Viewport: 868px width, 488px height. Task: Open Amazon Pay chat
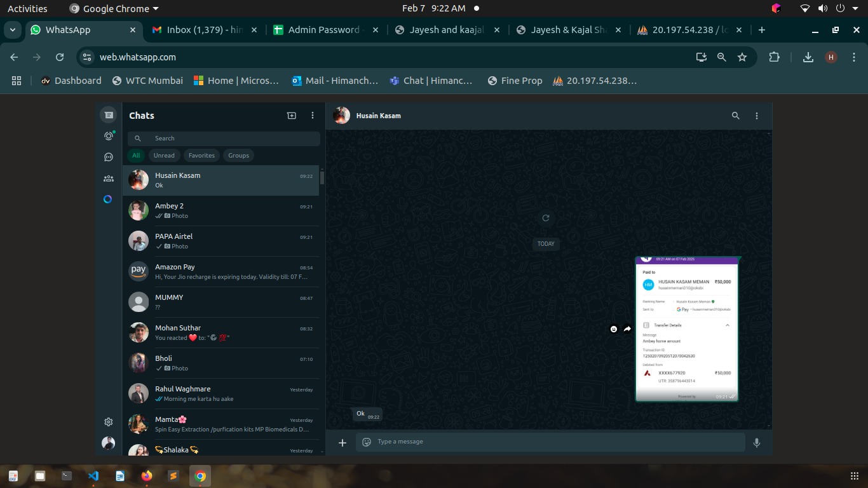pos(221,272)
